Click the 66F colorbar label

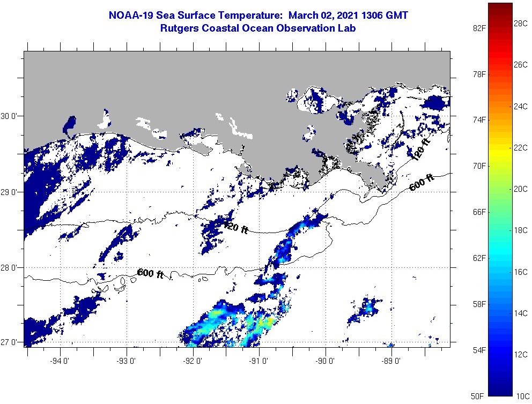[479, 212]
